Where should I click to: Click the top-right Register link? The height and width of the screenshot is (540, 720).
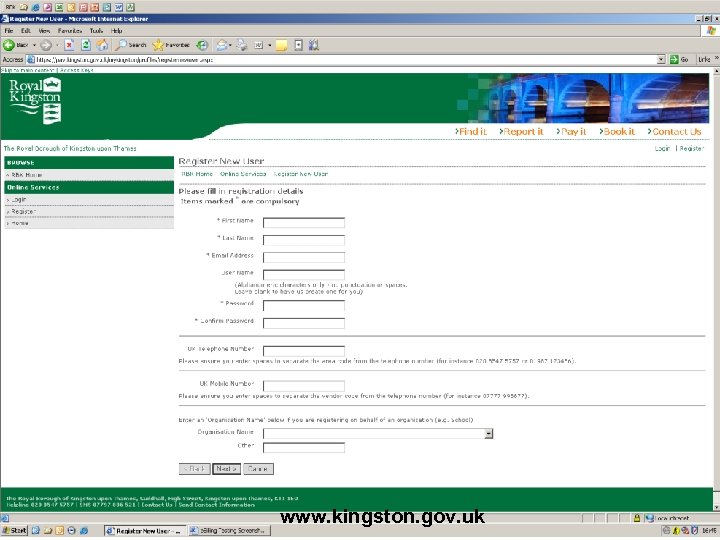692,148
